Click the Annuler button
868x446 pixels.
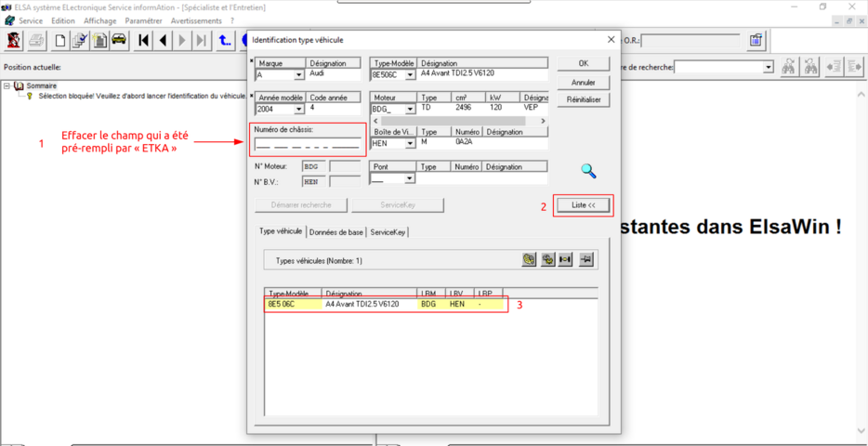point(584,82)
